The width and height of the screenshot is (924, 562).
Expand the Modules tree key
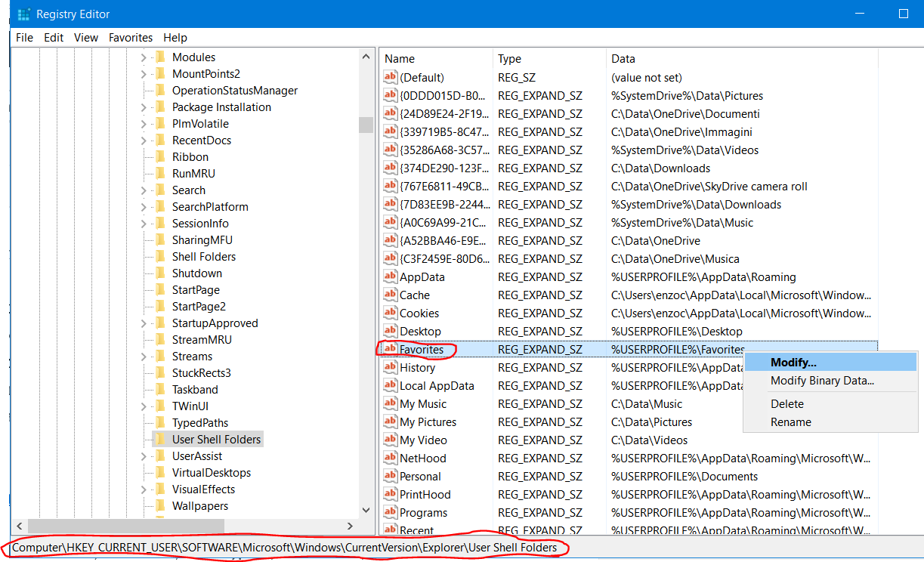[x=144, y=57]
